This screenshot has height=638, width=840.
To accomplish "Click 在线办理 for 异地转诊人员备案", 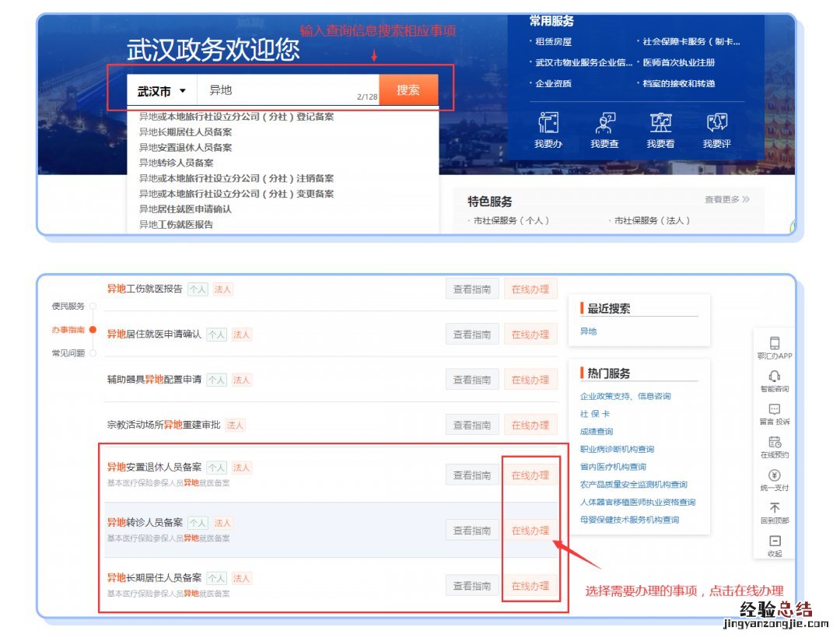I will pyautogui.click(x=530, y=531).
